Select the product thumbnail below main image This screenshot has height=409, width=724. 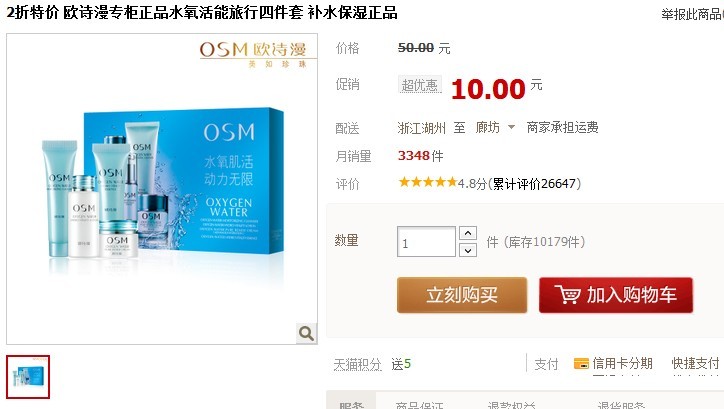(x=28, y=377)
